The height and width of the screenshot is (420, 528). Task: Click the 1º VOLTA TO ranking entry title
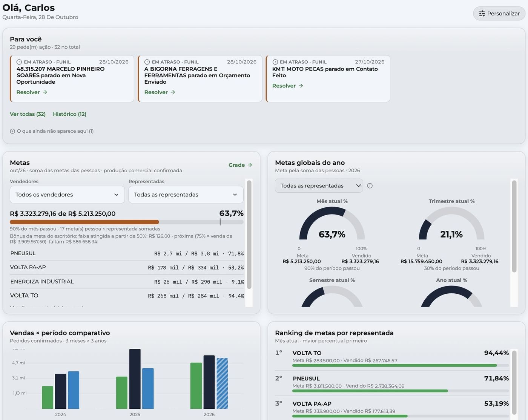pyautogui.click(x=307, y=353)
